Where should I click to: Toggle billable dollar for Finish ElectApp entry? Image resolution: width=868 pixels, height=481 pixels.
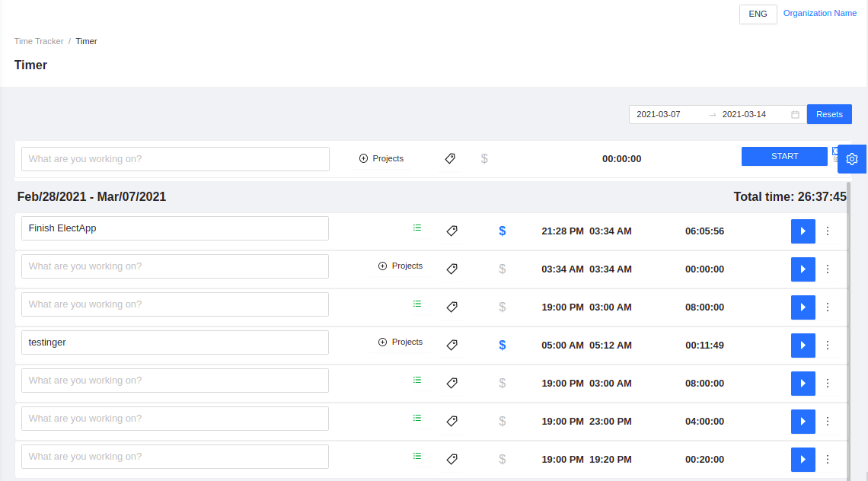[502, 231]
